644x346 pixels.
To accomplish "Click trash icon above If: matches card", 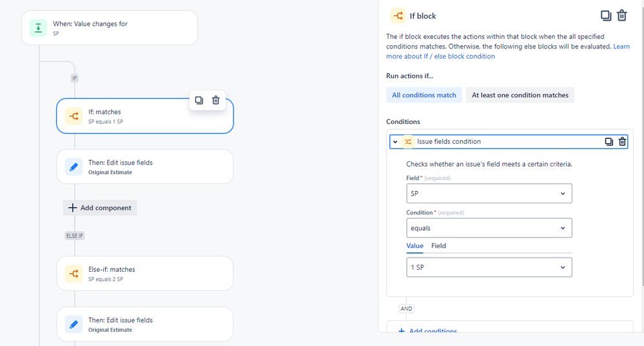I will (216, 100).
